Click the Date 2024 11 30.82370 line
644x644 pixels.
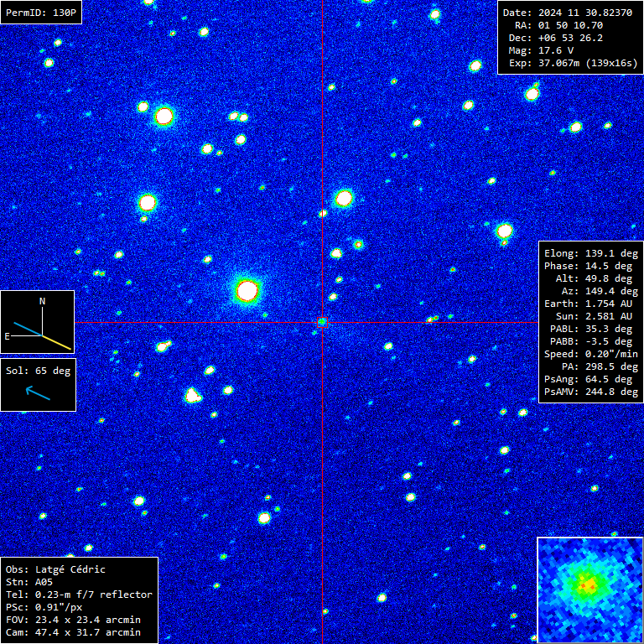click(x=570, y=13)
